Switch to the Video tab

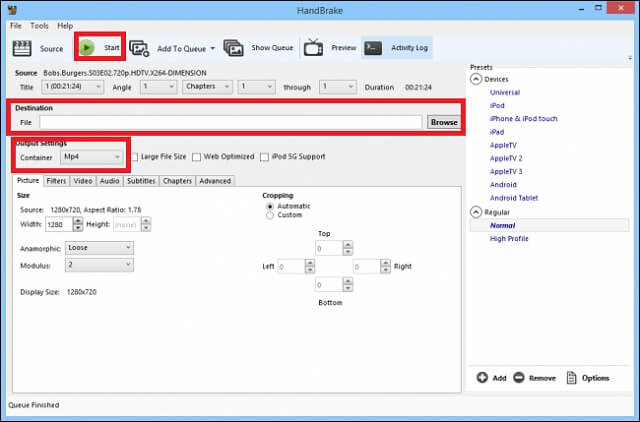click(x=83, y=181)
